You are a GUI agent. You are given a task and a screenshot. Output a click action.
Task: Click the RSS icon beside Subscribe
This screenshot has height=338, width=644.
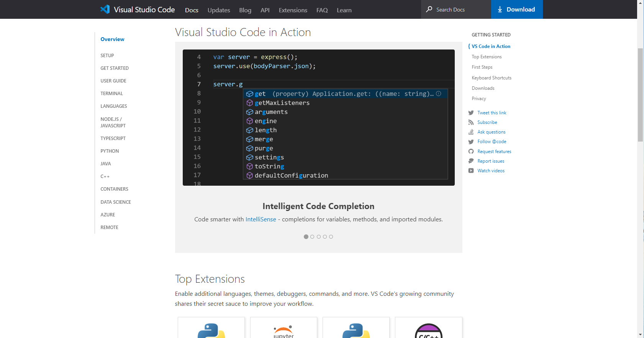point(471,122)
